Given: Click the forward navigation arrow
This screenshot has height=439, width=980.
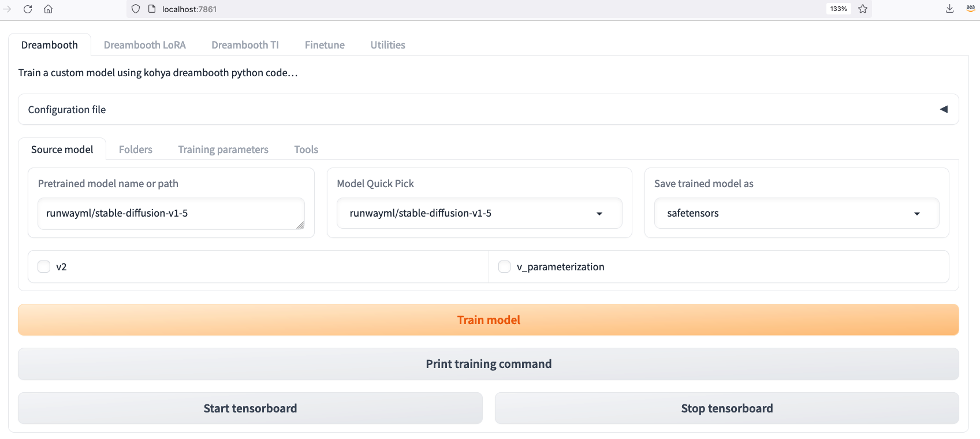Looking at the screenshot, I should coord(7,9).
